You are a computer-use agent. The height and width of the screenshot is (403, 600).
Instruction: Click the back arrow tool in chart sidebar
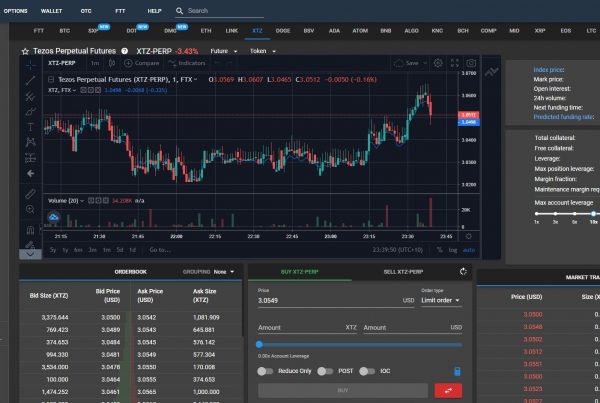point(31,174)
